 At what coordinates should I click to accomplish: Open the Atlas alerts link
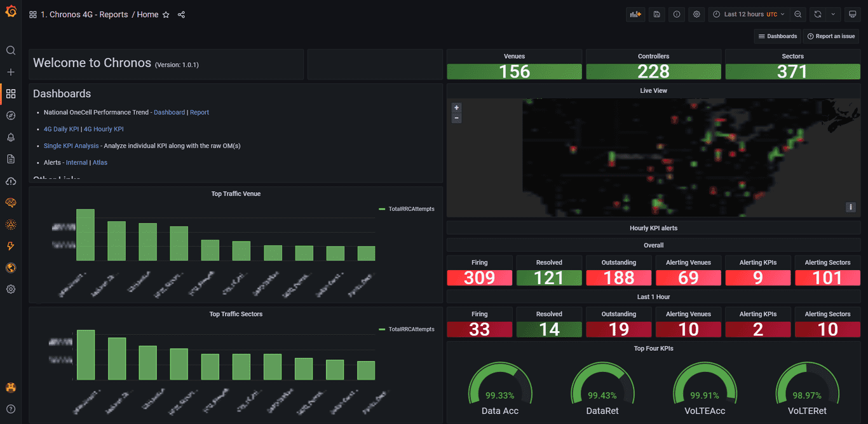click(100, 163)
